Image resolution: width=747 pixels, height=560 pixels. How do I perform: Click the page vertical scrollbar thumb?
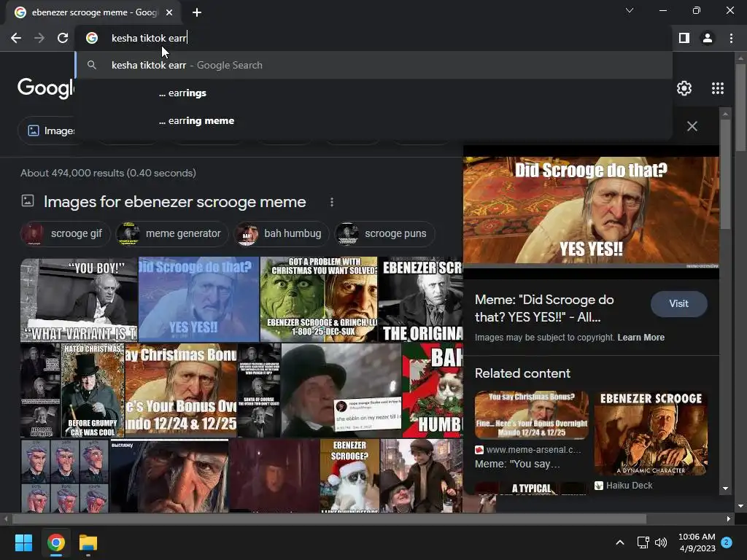[740, 107]
